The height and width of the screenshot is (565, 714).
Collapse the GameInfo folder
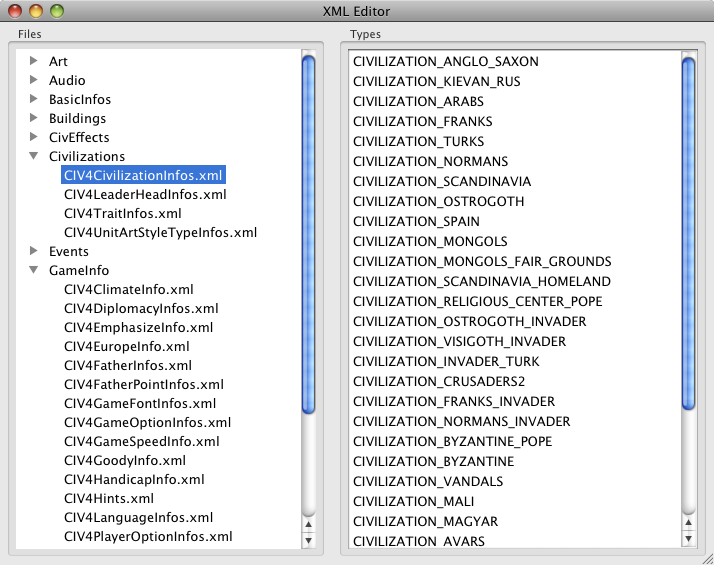[33, 270]
